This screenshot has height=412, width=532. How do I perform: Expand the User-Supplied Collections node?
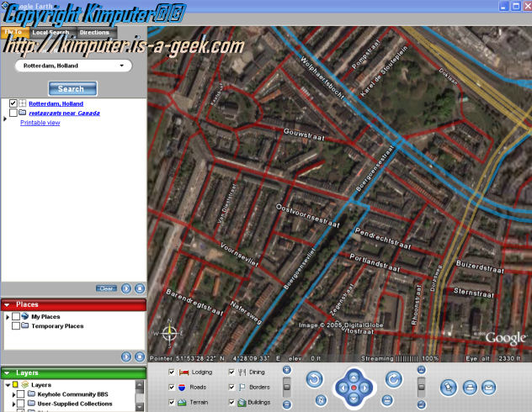point(13,404)
